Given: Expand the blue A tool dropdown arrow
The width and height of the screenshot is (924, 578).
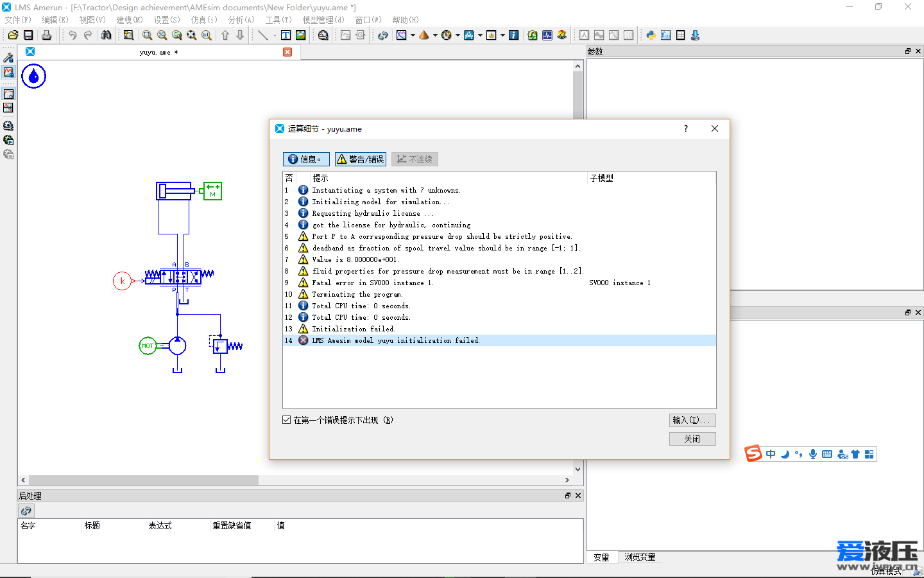Looking at the screenshot, I should point(480,35).
